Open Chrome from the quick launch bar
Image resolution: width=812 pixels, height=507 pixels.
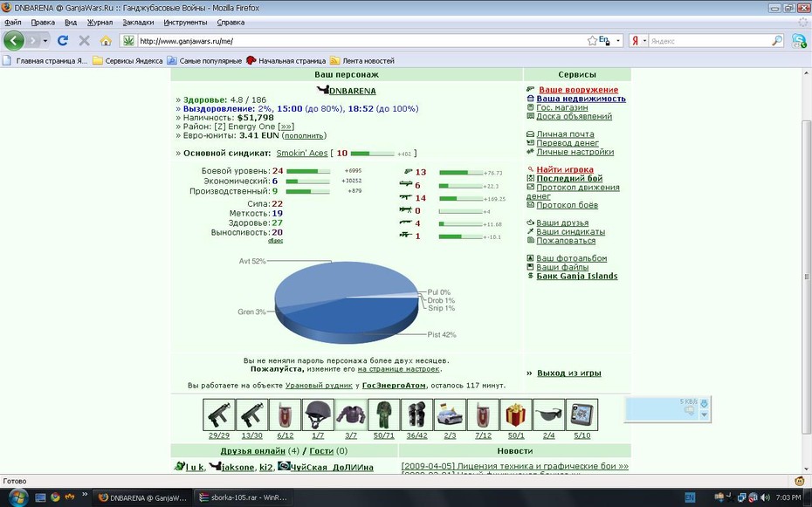coord(55,497)
